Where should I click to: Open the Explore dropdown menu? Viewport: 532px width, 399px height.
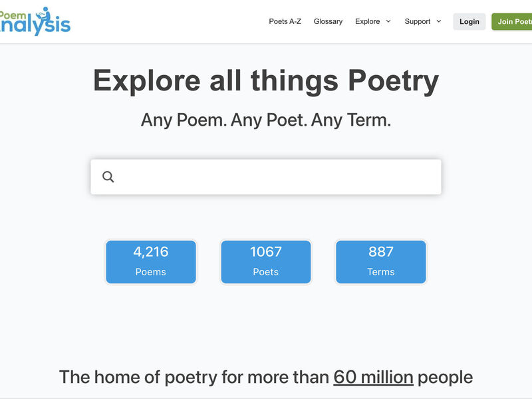pos(368,21)
